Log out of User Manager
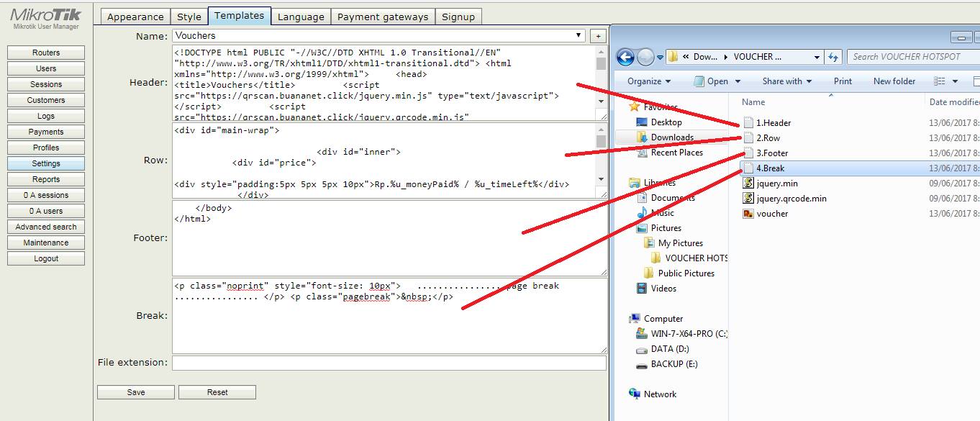 [46, 258]
